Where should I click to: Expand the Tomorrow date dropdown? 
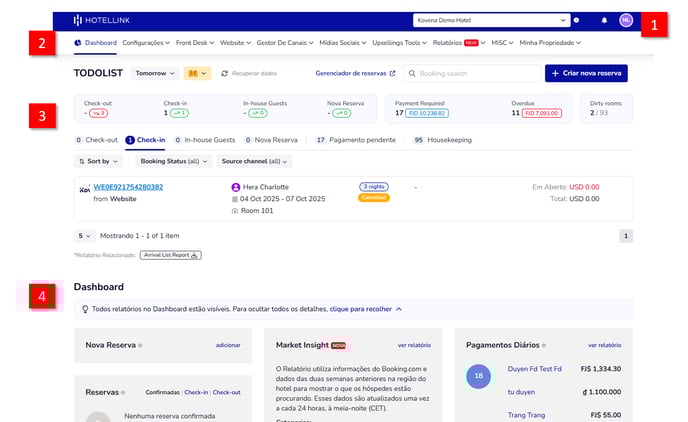point(155,74)
